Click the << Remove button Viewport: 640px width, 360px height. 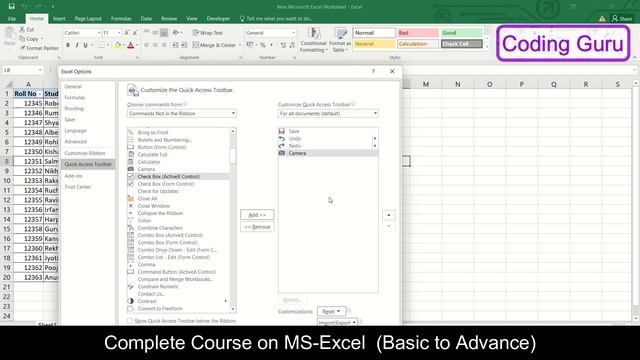(257, 227)
